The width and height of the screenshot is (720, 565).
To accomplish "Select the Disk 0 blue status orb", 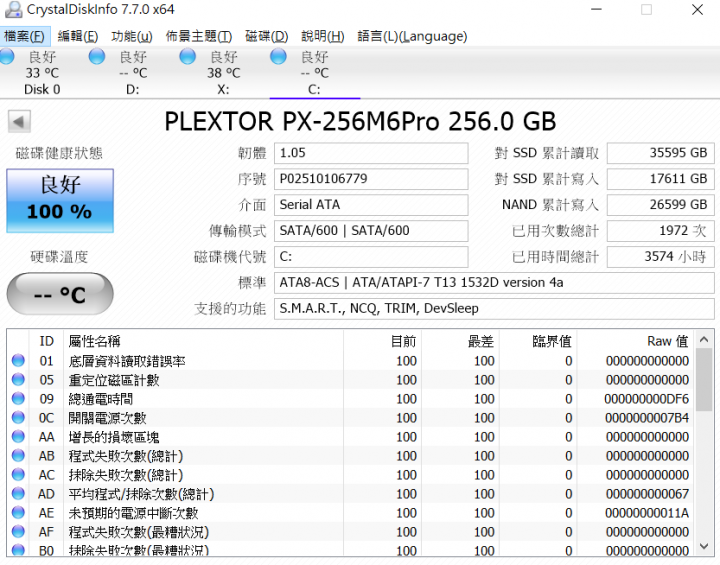I will (x=6, y=56).
